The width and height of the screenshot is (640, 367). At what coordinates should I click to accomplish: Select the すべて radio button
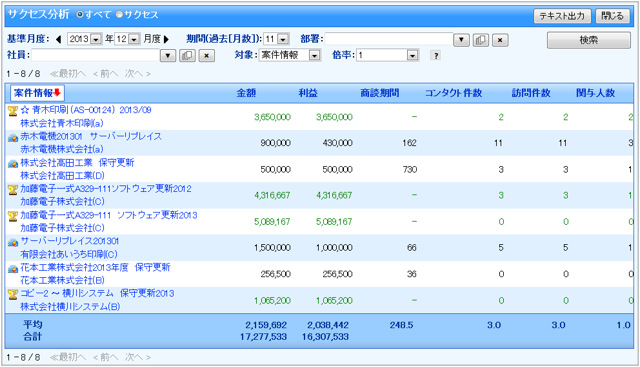80,15
